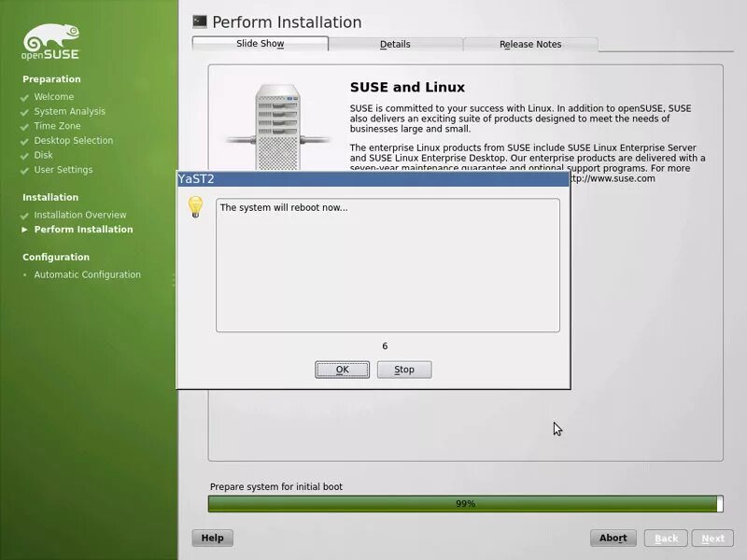Click the 'Installation Overview' sidebar step
This screenshot has height=560, width=747.
[80, 215]
